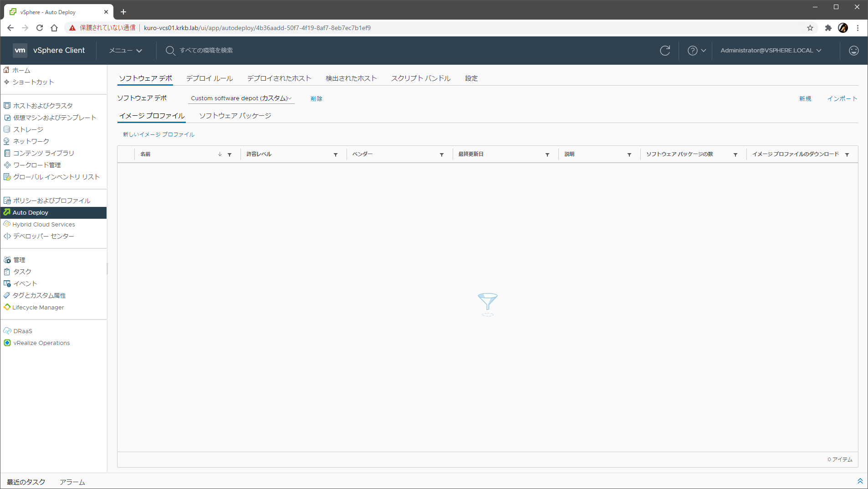
Task: Click the filter icon in 名前 column
Action: [230, 154]
